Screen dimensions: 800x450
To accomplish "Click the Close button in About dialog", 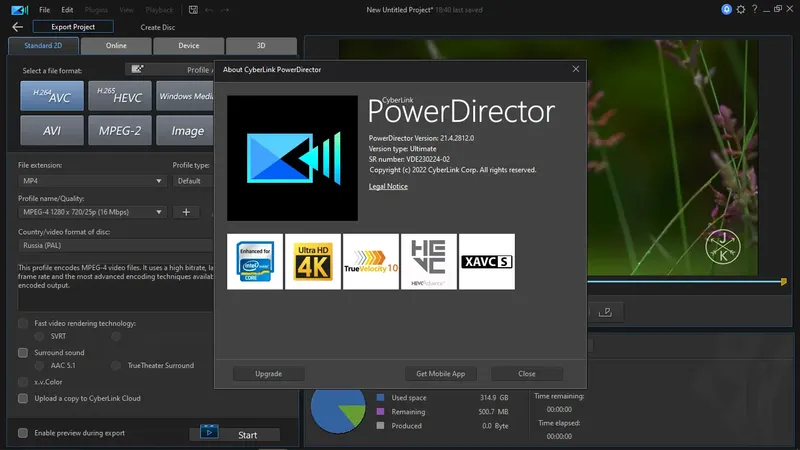I will 527,373.
